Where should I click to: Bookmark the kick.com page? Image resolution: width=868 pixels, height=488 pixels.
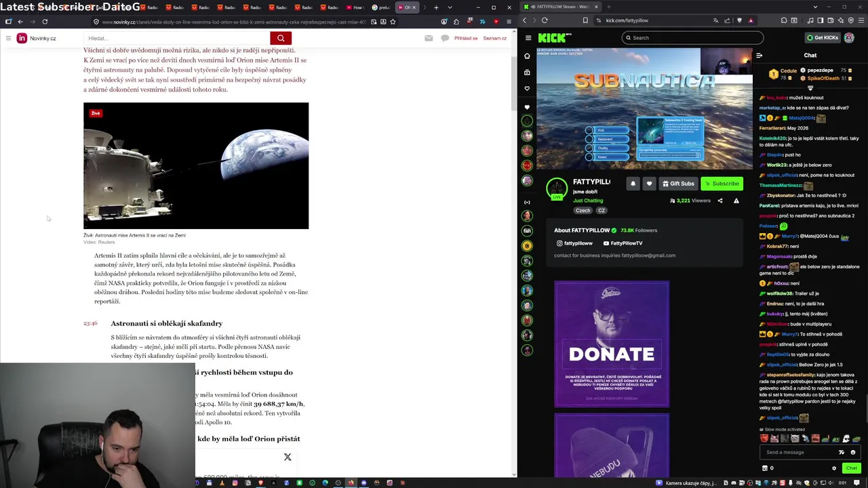coord(585,20)
